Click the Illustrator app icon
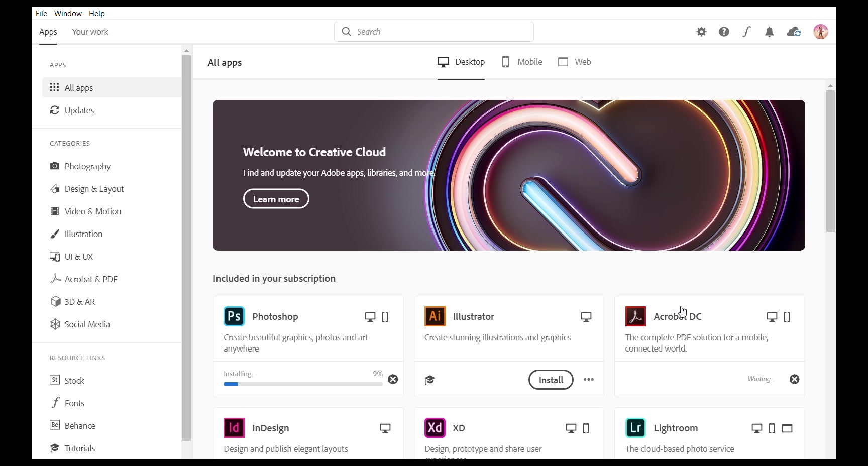The width and height of the screenshot is (868, 466). (x=435, y=316)
